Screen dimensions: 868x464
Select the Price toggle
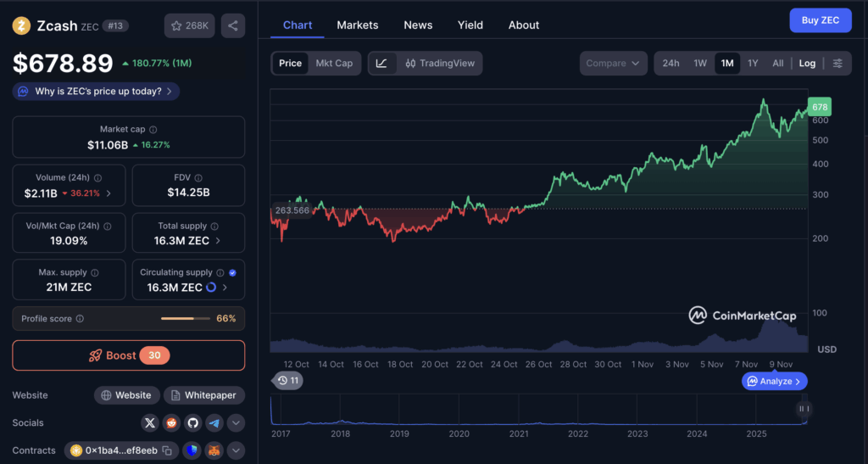coord(290,63)
